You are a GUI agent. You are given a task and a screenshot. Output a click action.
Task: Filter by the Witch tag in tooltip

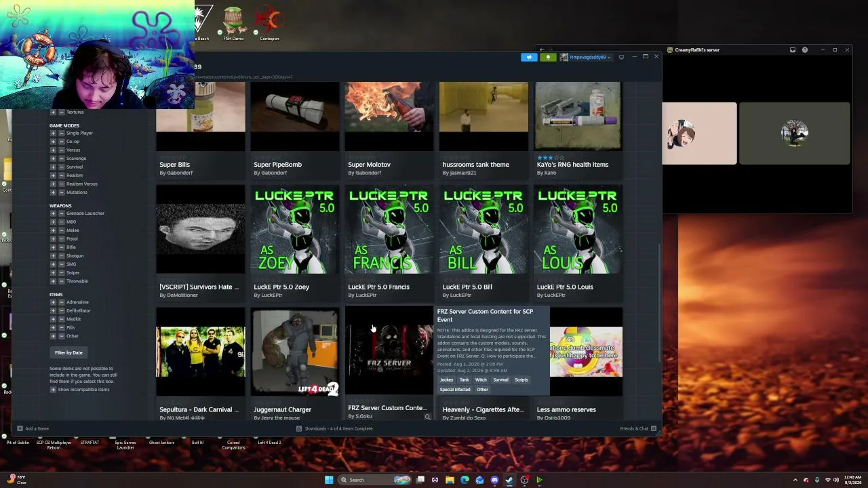tap(481, 380)
